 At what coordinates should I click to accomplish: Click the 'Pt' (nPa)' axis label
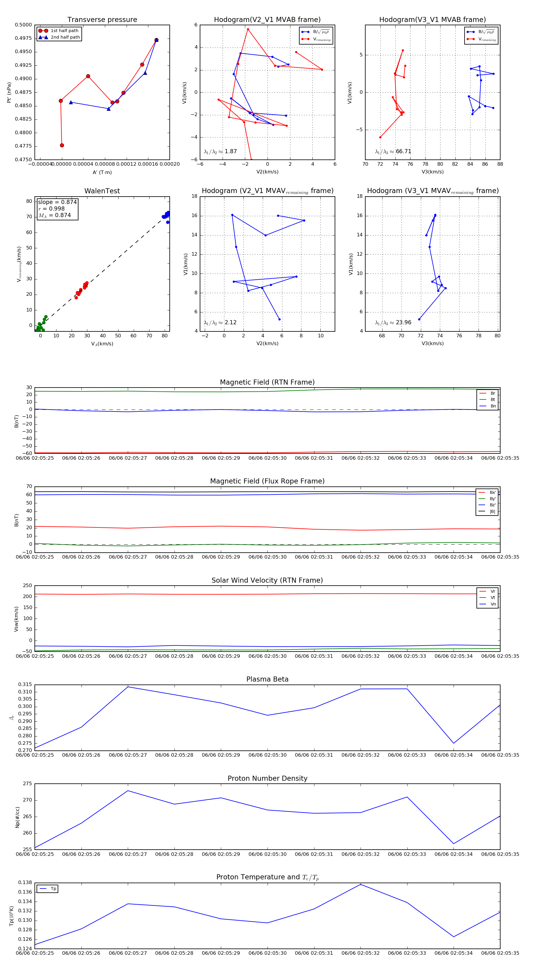(9, 92)
